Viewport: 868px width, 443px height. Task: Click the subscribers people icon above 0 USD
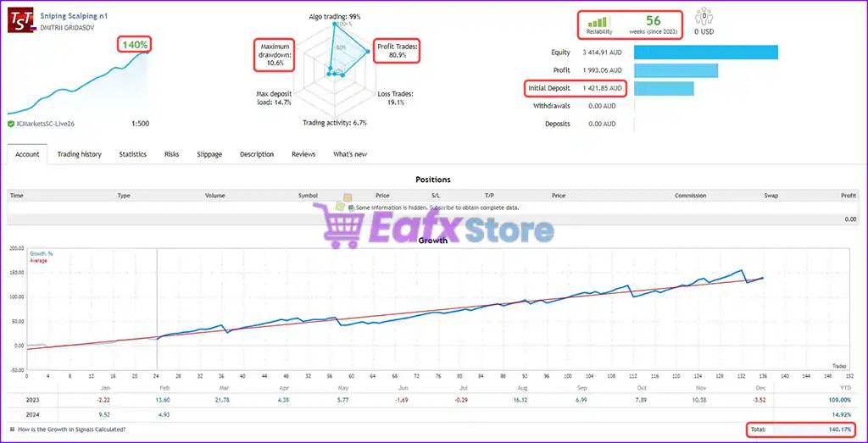(704, 17)
